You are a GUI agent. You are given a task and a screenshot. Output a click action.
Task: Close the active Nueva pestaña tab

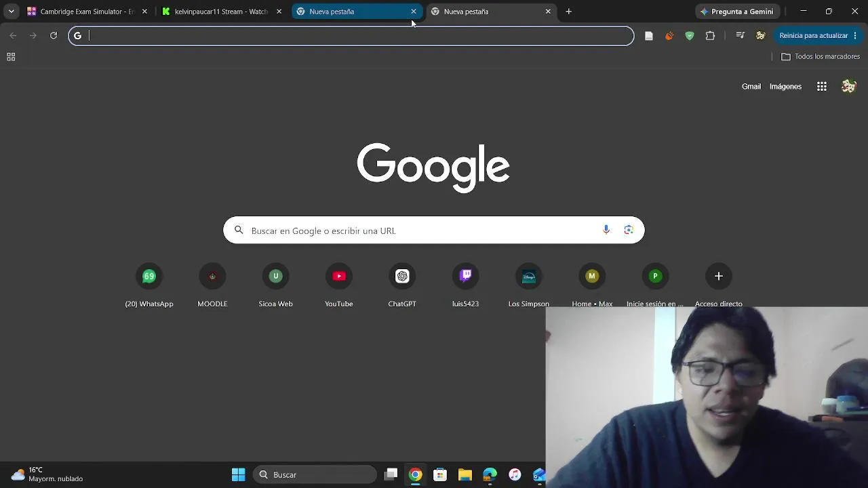pyautogui.click(x=414, y=12)
